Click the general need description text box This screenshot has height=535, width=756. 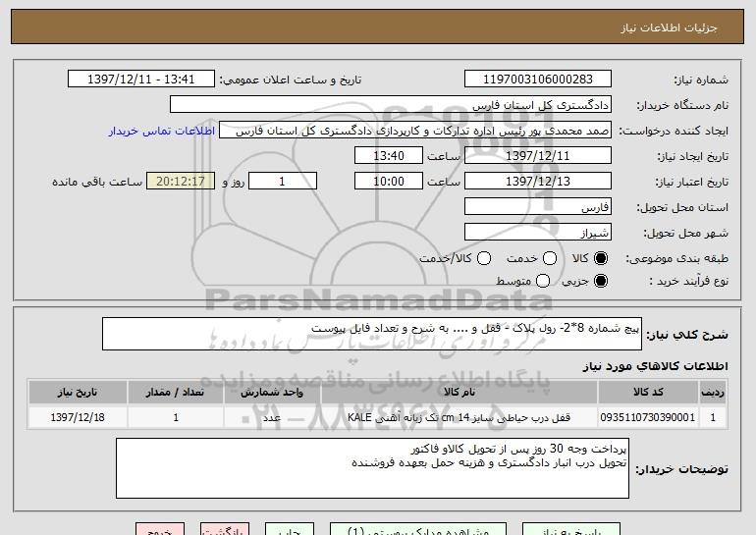click(372, 334)
